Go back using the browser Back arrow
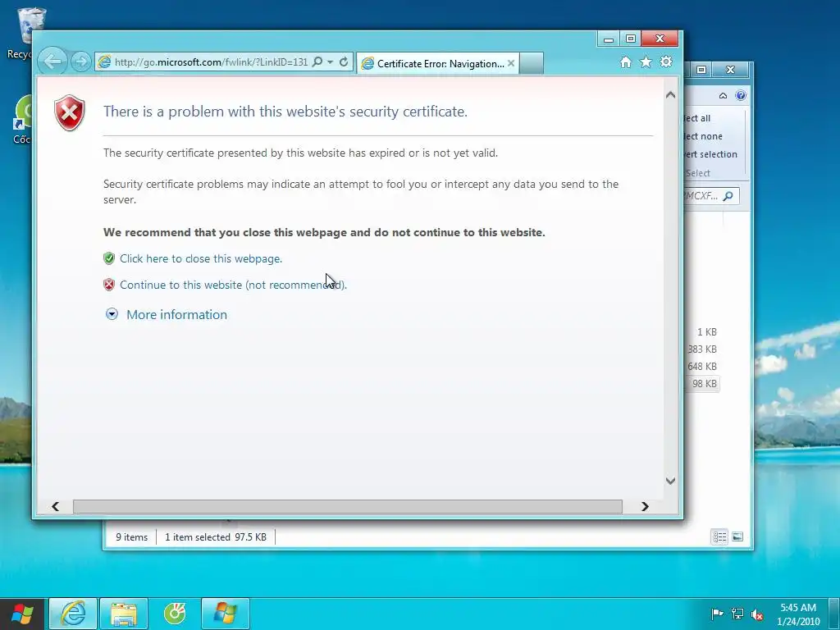The width and height of the screenshot is (840, 630). coord(52,62)
